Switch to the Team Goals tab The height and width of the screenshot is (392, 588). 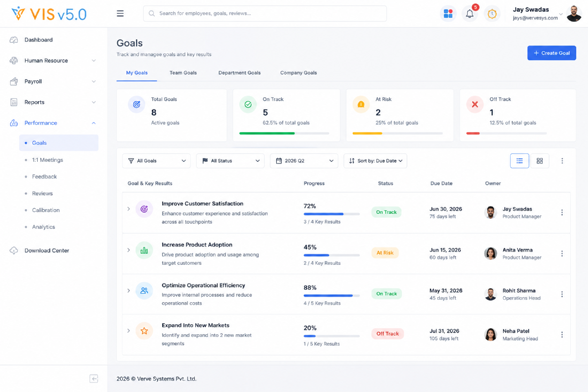click(x=183, y=73)
